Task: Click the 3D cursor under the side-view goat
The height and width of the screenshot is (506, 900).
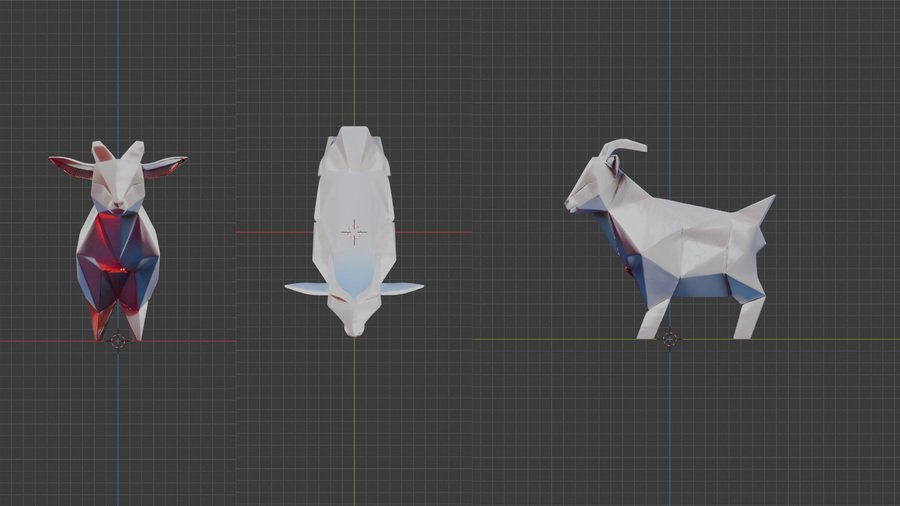Action: (x=670, y=339)
